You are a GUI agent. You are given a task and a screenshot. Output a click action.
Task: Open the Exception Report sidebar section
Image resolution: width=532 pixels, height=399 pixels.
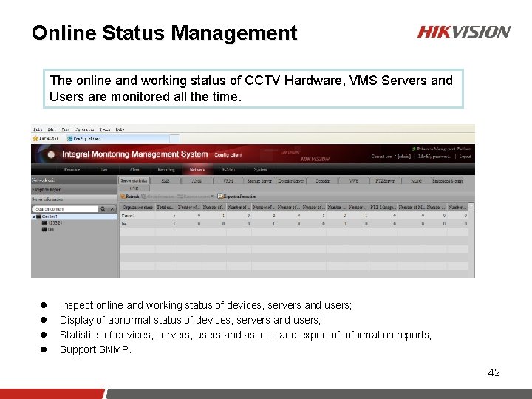[x=75, y=190]
